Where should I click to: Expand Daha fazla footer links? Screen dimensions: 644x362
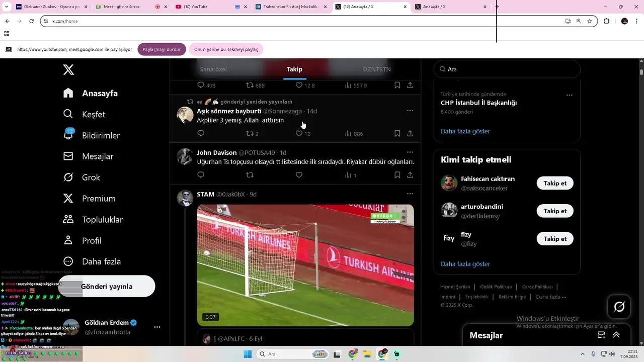[x=551, y=297]
